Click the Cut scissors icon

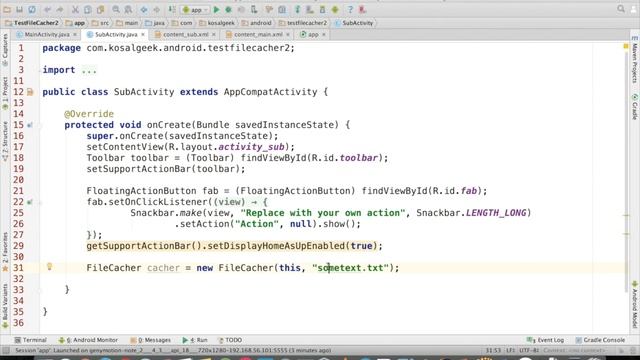pos(75,9)
